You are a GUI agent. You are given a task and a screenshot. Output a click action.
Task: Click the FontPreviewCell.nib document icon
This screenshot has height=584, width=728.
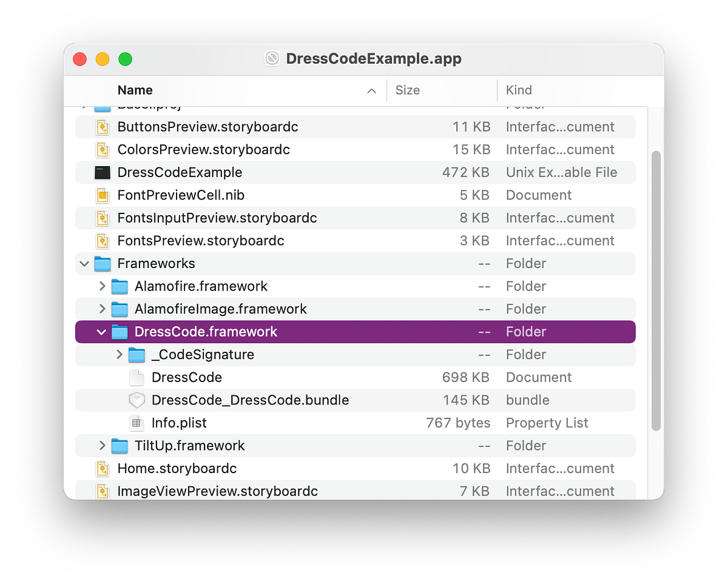click(x=103, y=195)
